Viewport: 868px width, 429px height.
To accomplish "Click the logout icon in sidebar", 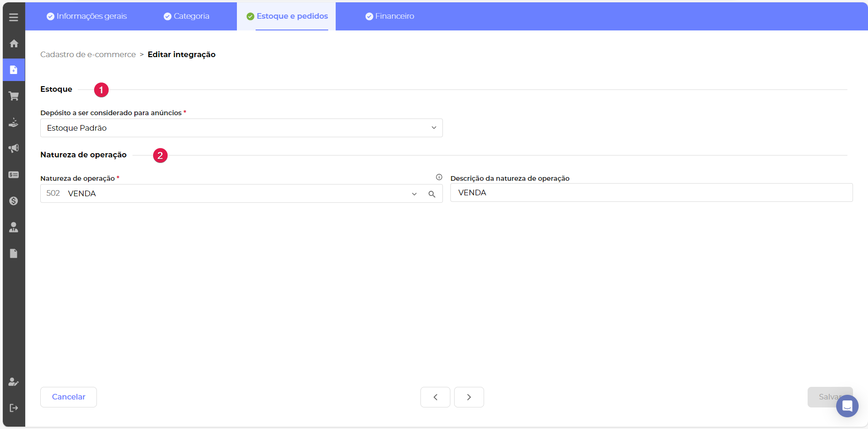I will 14,408.
